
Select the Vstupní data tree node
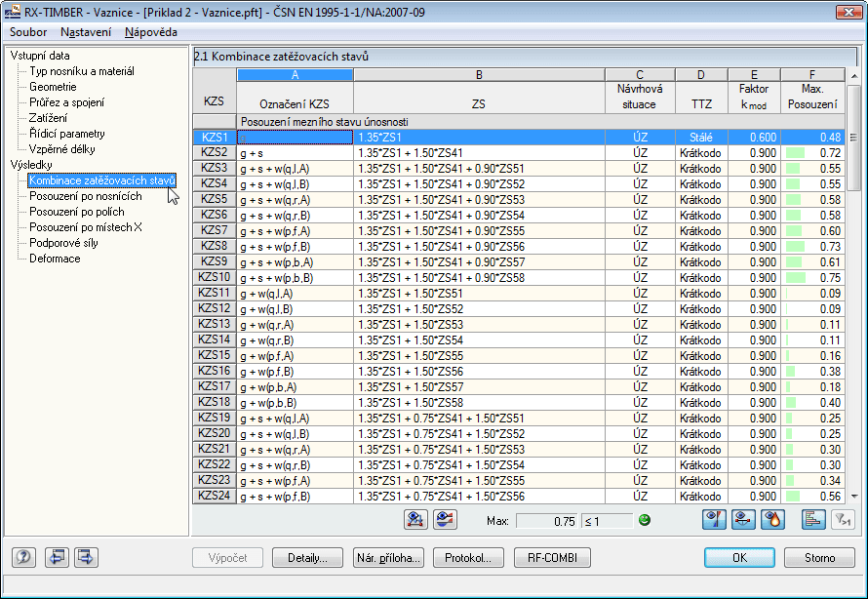[x=40, y=56]
